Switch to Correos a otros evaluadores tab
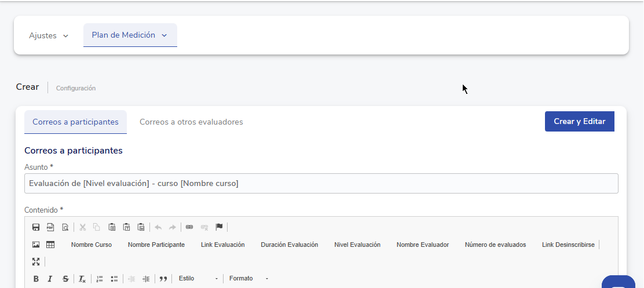This screenshot has width=644, height=288. click(191, 122)
